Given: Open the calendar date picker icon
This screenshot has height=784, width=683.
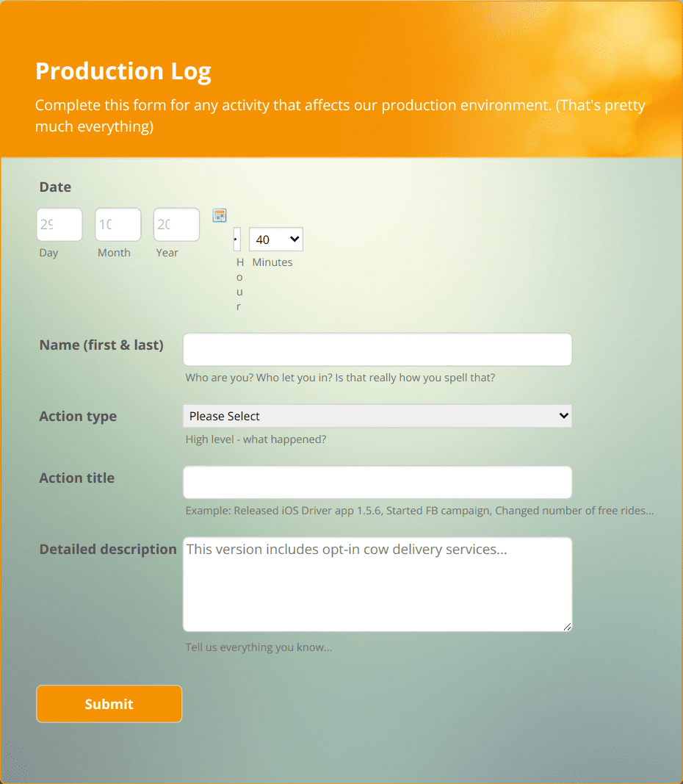Looking at the screenshot, I should pyautogui.click(x=219, y=215).
